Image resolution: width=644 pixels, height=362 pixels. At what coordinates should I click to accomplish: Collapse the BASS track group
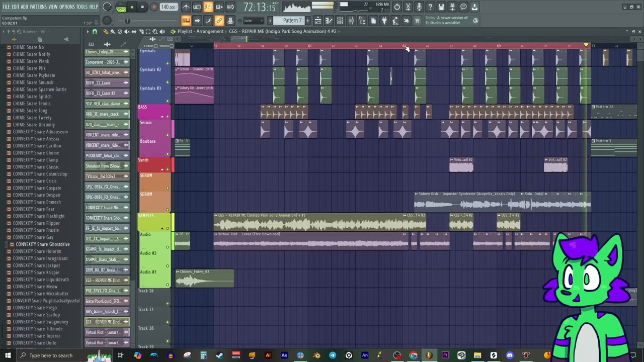(x=162, y=117)
